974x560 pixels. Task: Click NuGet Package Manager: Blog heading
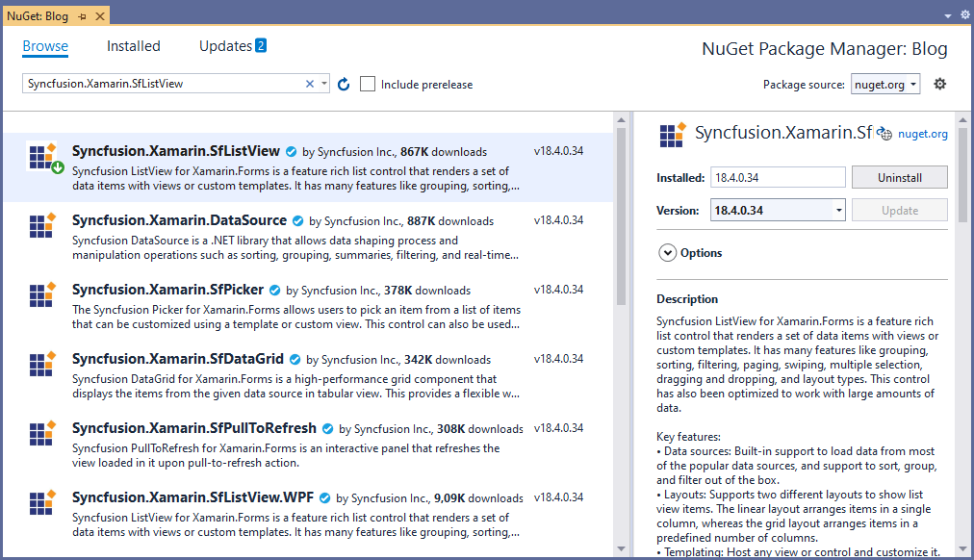click(x=824, y=48)
